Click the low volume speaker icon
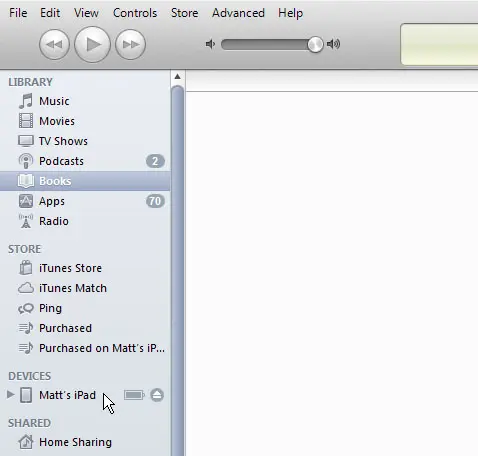Image resolution: width=478 pixels, height=456 pixels. tap(210, 44)
